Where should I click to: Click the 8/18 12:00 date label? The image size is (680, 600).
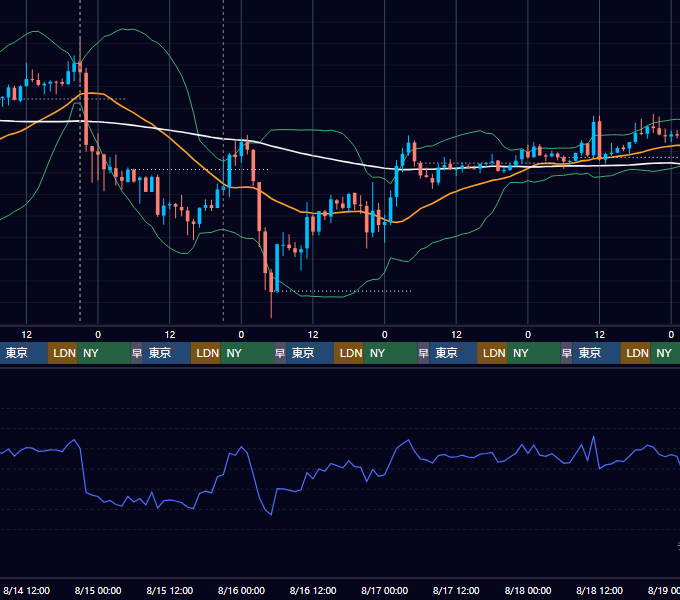tap(599, 590)
